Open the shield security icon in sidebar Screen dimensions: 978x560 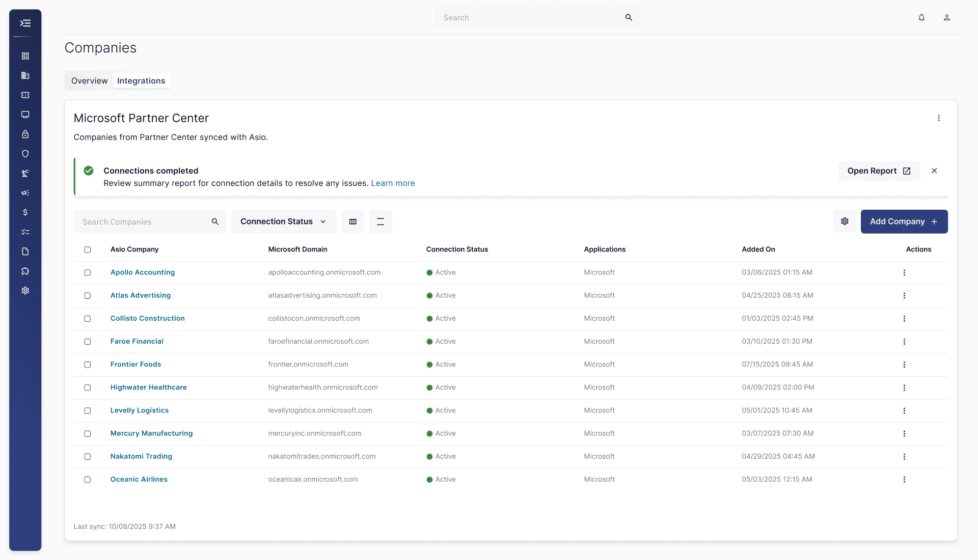tap(25, 154)
